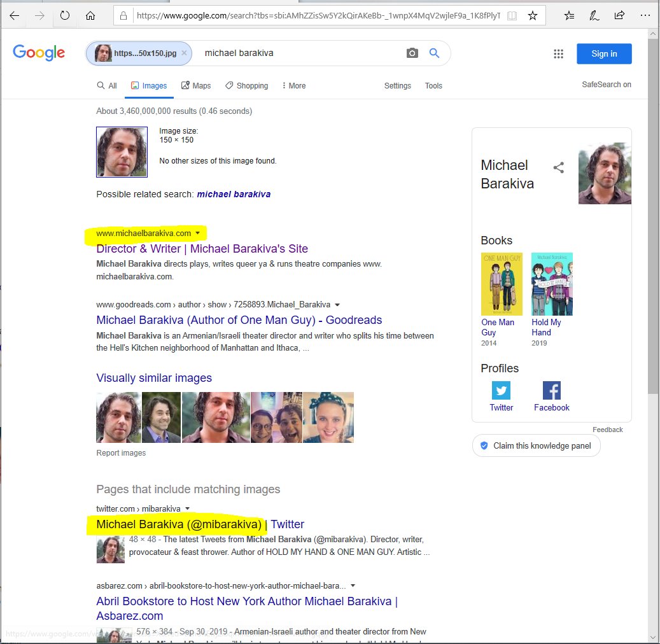Expand dropdown arrow next to asbarez.com URL
Screen dimensions: 660x644
[x=353, y=585]
